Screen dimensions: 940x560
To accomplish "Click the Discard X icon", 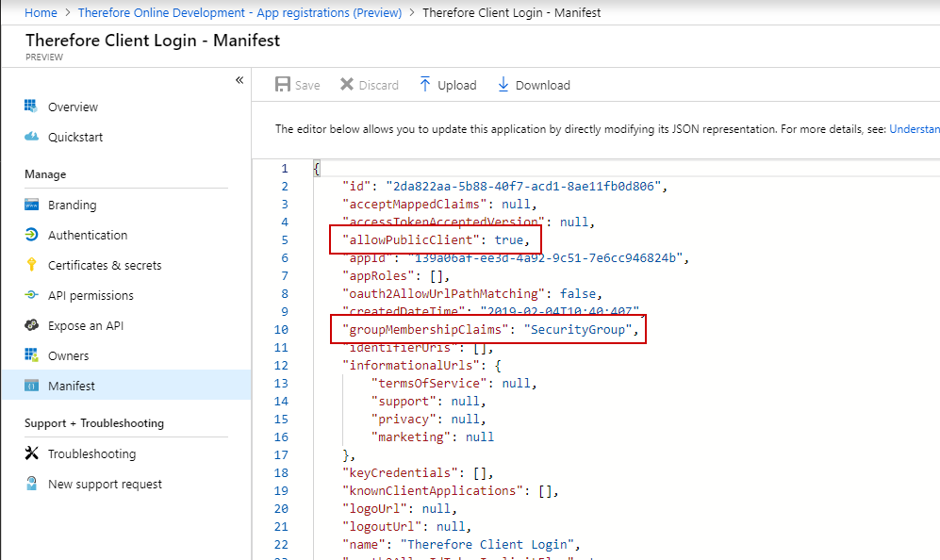I will pos(347,85).
